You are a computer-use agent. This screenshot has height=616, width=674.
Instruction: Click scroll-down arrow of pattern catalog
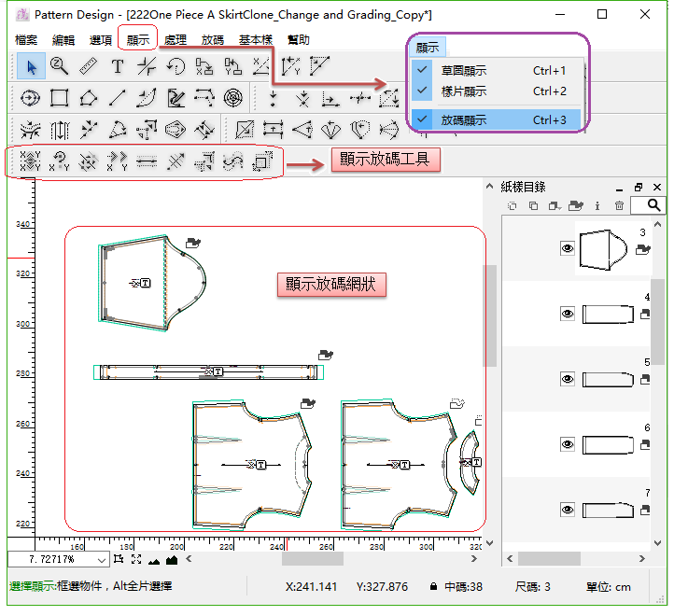pyautogui.click(x=657, y=543)
